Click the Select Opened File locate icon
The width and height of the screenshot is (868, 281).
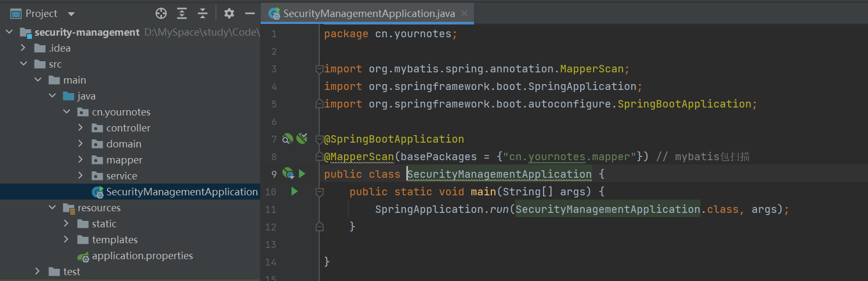[x=161, y=13]
